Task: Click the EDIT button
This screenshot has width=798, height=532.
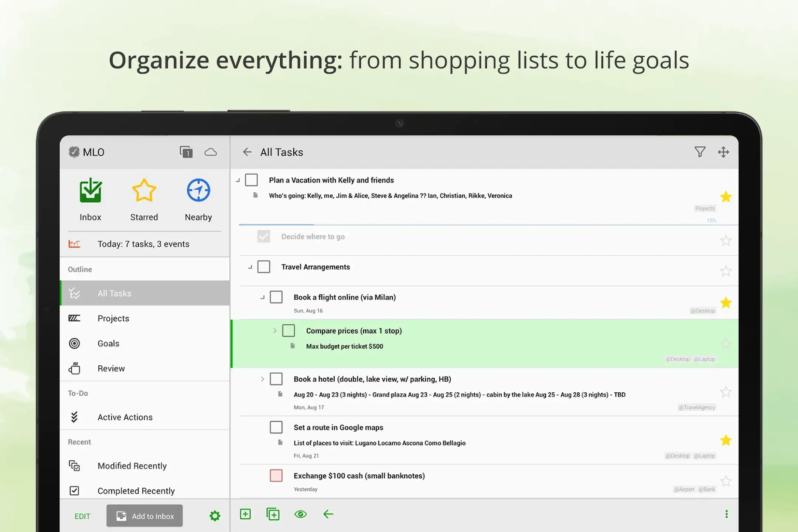Action: click(x=82, y=516)
